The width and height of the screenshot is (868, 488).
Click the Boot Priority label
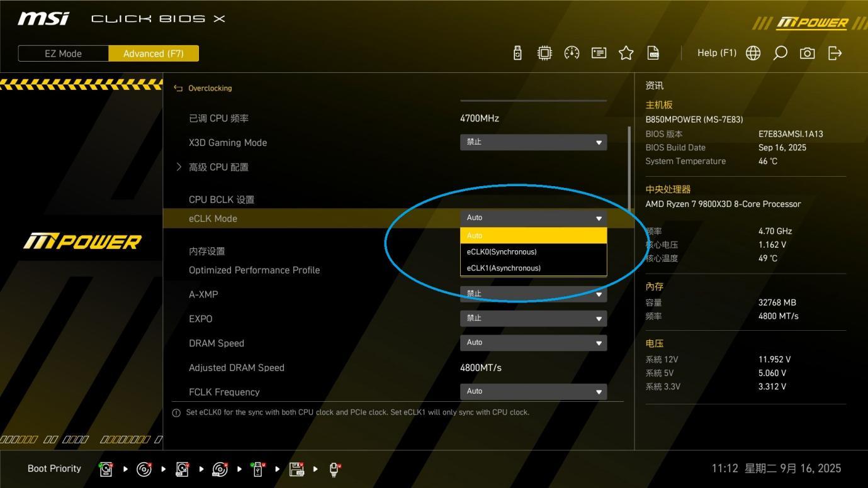[55, 469]
